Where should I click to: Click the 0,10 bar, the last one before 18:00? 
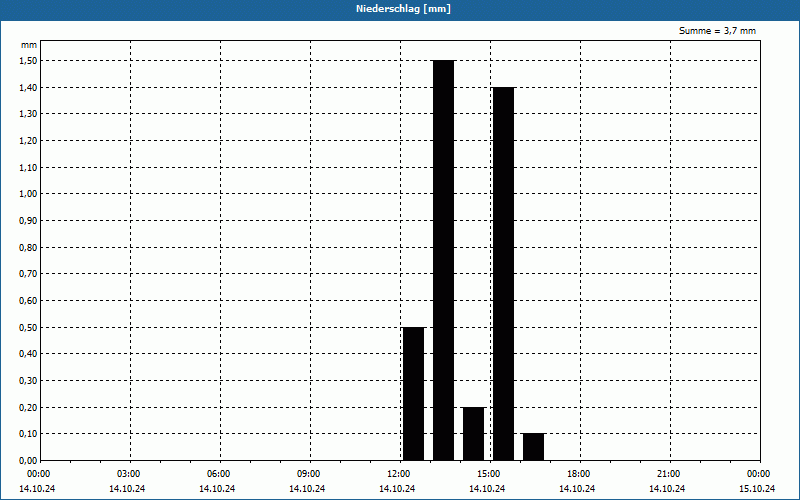[x=533, y=447]
